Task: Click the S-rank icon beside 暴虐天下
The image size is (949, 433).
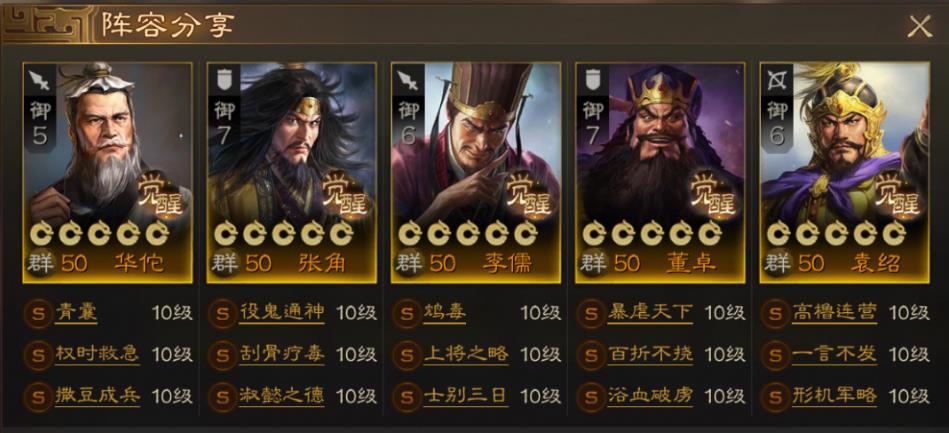Action: (591, 313)
